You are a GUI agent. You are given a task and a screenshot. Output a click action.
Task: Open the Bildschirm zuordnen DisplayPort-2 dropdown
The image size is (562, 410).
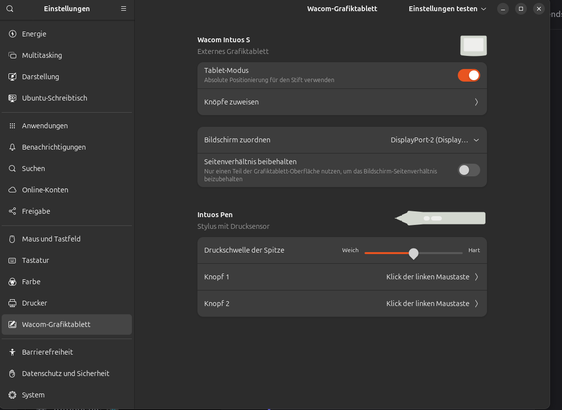pos(434,140)
